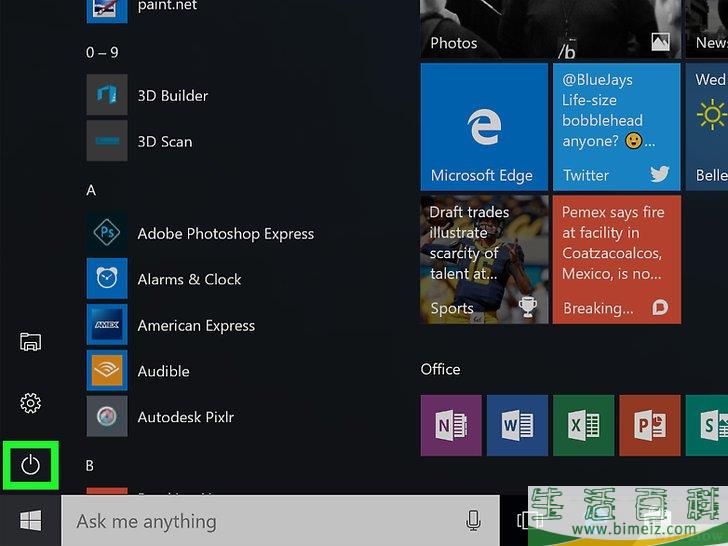Open the PowerPoint tile
The image size is (728, 546).
650,425
